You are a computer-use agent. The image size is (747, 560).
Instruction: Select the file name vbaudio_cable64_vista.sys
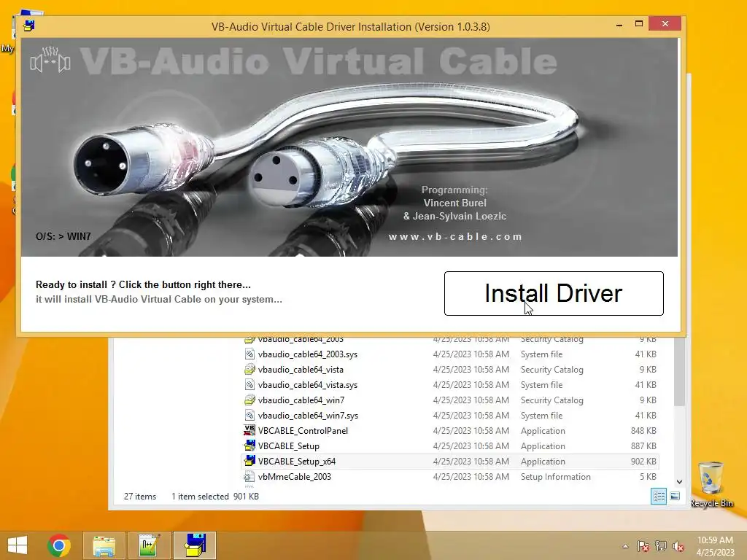click(x=308, y=385)
